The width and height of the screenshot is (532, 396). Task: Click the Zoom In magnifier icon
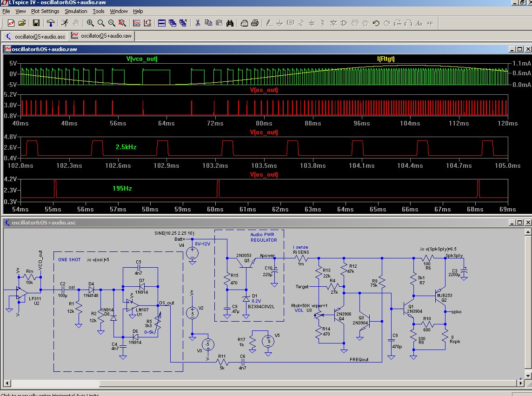tap(90, 23)
